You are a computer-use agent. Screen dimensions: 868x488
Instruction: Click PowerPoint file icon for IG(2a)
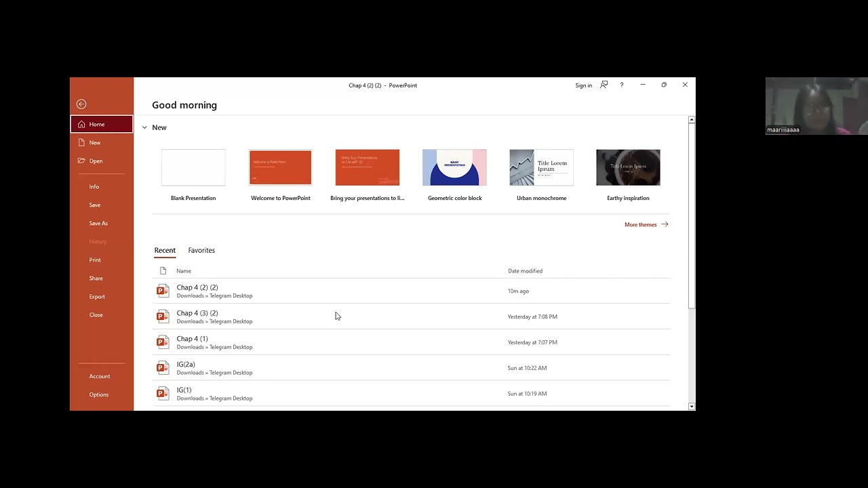click(x=163, y=368)
